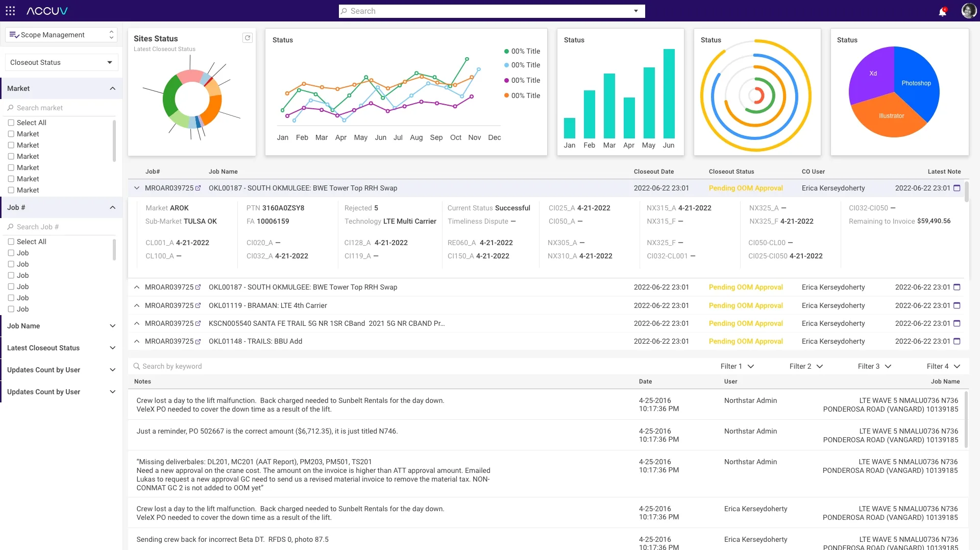This screenshot has height=550, width=980.
Task: Expand the OKL01119 BRAMAN job row
Action: coord(137,305)
